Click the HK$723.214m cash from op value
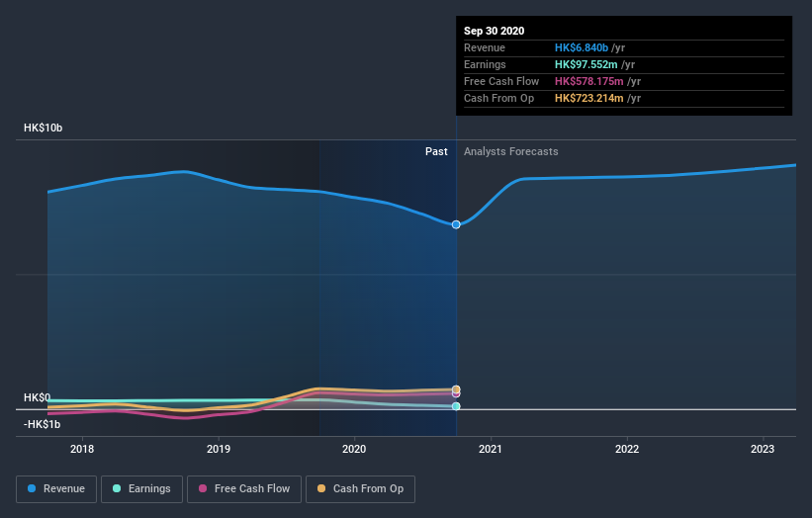The image size is (812, 518). click(588, 98)
